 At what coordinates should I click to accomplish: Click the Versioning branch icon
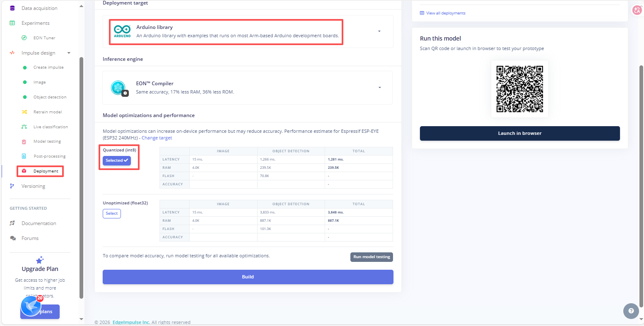(x=12, y=186)
